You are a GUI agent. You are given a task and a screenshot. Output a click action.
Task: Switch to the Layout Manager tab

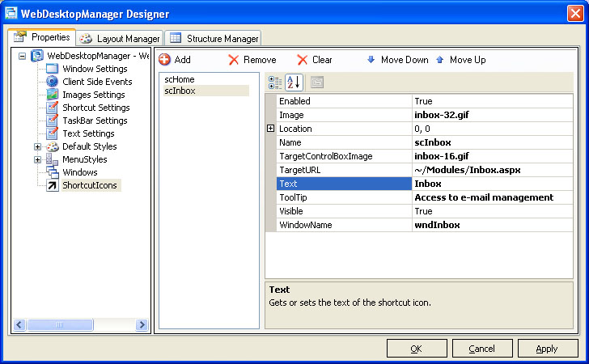(120, 38)
